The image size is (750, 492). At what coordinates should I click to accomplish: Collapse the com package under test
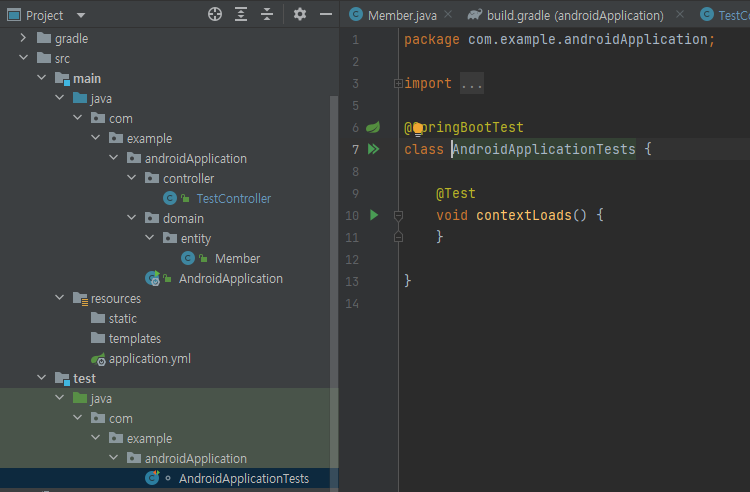[x=77, y=418]
